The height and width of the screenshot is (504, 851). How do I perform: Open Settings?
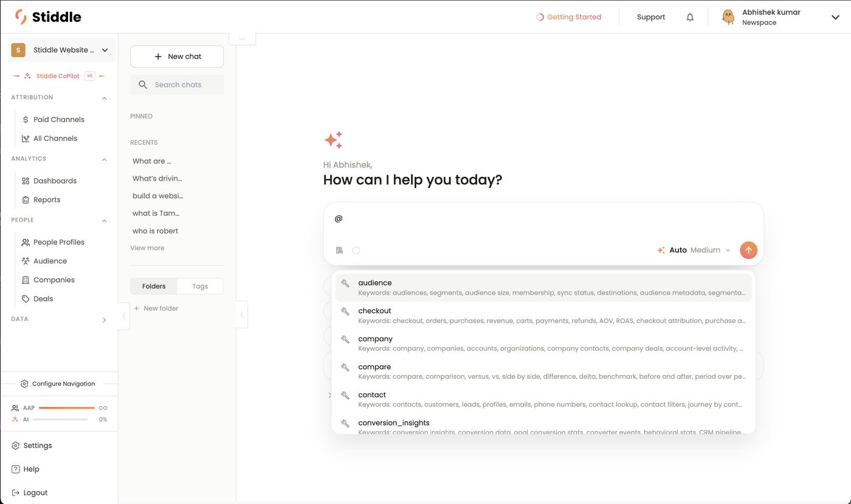tap(32, 446)
